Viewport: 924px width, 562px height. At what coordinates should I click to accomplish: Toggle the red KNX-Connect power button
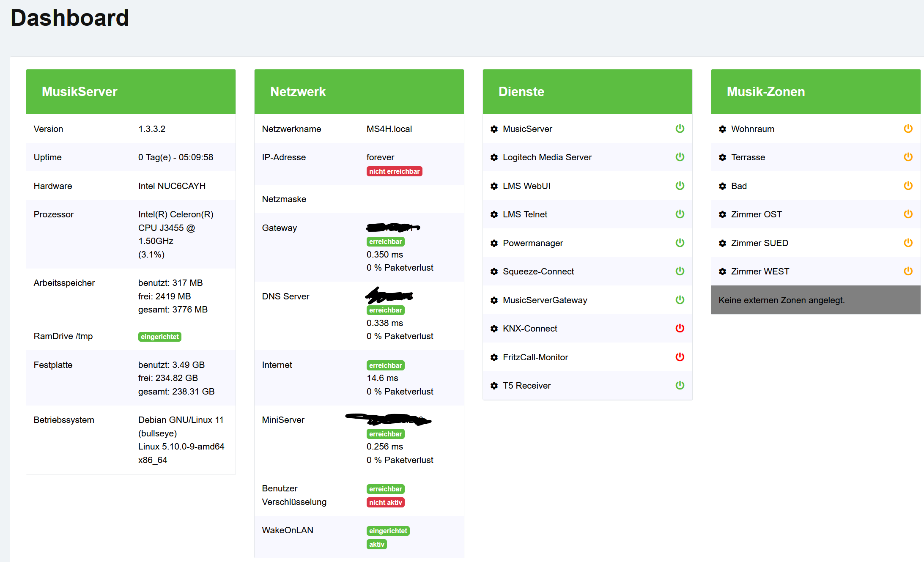(680, 328)
